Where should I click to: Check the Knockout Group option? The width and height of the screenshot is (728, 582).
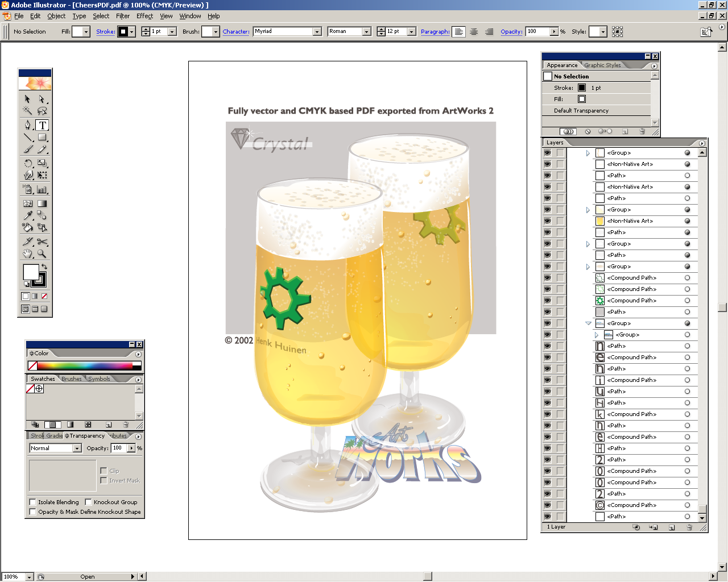[x=89, y=502]
